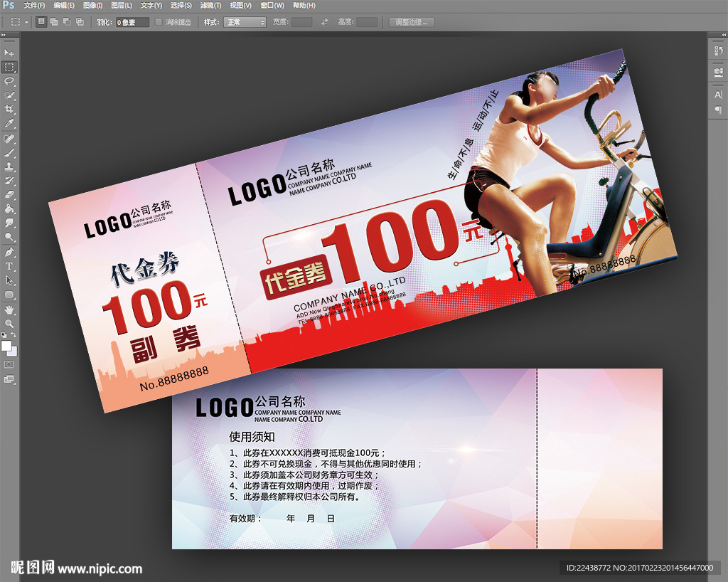728x582 pixels.
Task: Select the Path Selection tool
Action: tap(9, 280)
